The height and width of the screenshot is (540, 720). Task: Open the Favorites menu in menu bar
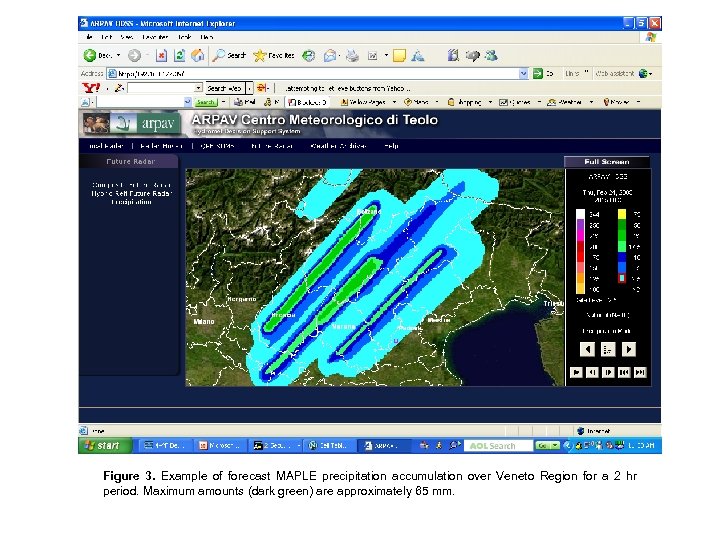pos(155,37)
